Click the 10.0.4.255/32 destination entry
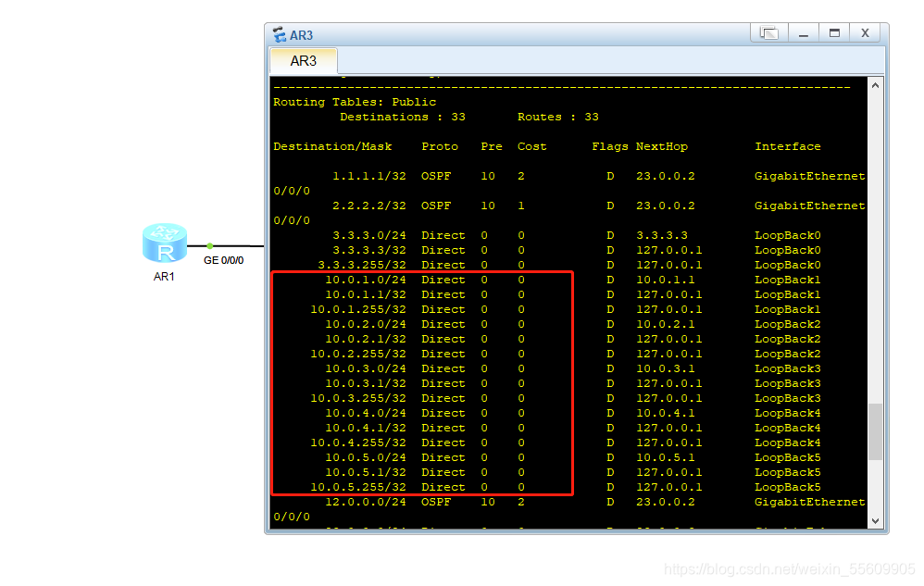Image resolution: width=924 pixels, height=586 pixels. point(358,443)
